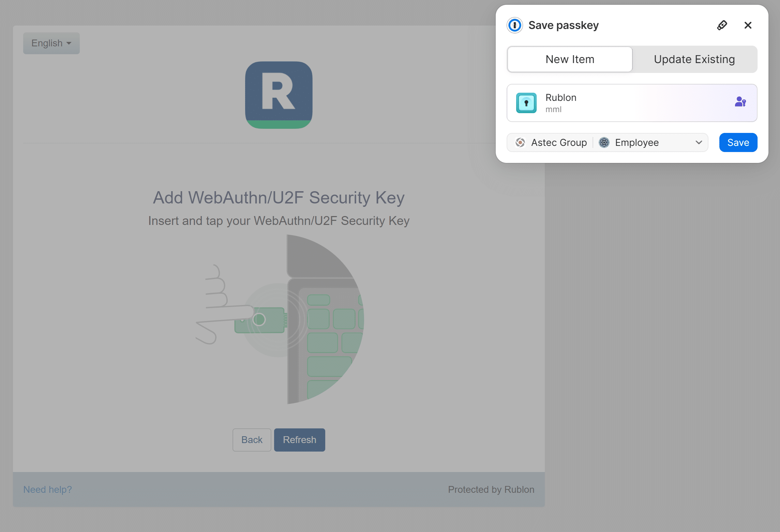Open the English language dropdown
The height and width of the screenshot is (532, 780).
click(x=51, y=43)
